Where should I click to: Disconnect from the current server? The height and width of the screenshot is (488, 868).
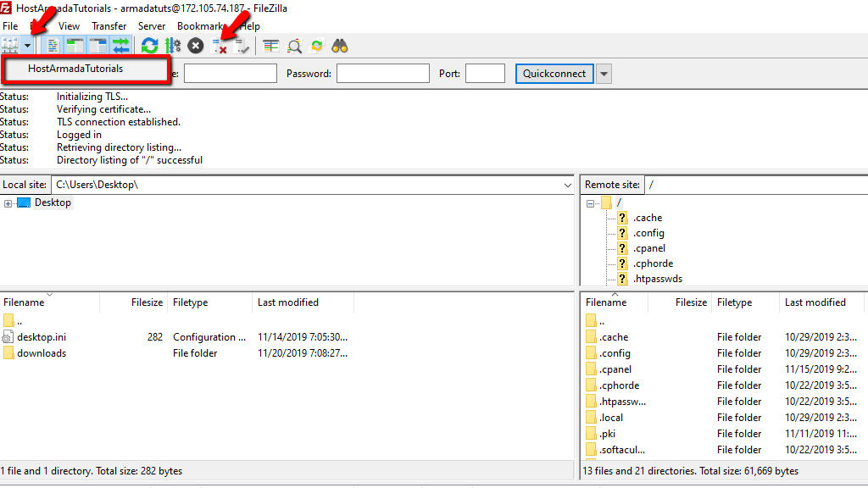[220, 47]
